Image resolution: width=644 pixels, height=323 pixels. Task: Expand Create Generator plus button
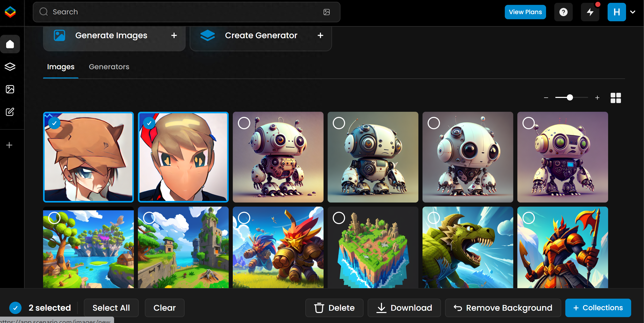coord(320,35)
